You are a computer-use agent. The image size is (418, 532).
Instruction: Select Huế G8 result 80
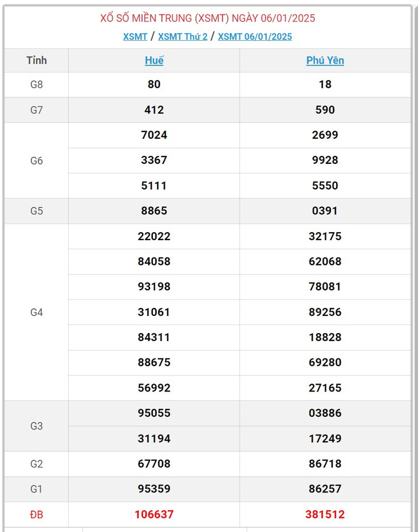point(154,84)
